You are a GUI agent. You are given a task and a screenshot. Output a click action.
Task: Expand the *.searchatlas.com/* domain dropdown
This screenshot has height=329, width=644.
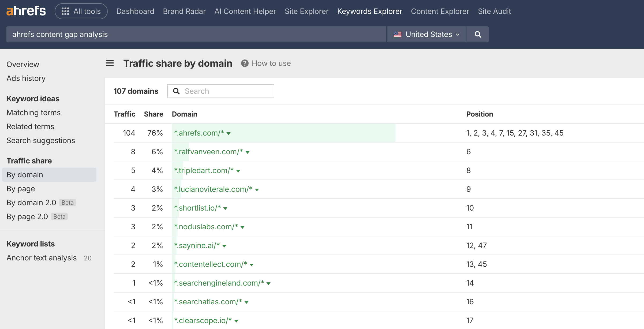(x=246, y=302)
